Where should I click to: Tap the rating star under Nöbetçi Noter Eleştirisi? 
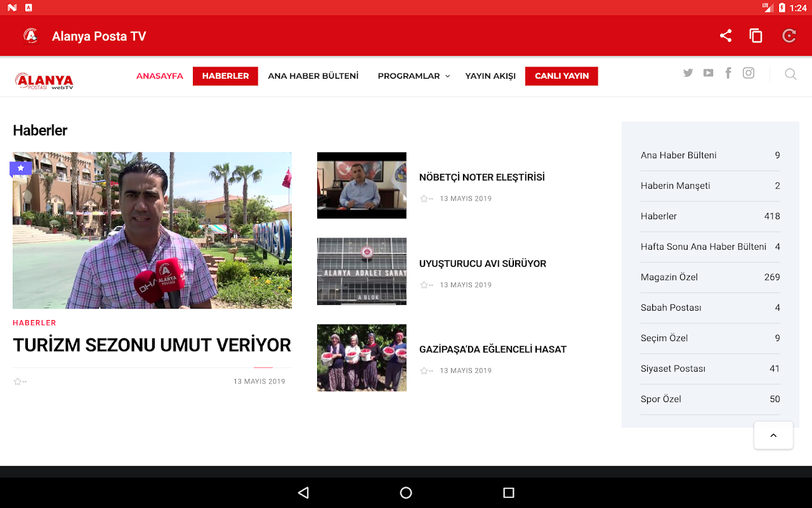coord(424,199)
